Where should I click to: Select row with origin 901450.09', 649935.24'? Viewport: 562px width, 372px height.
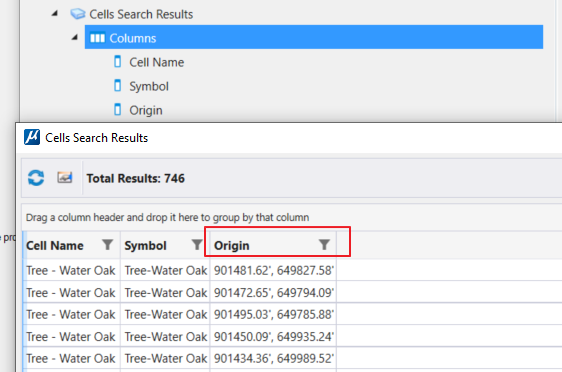pyautogui.click(x=292, y=337)
